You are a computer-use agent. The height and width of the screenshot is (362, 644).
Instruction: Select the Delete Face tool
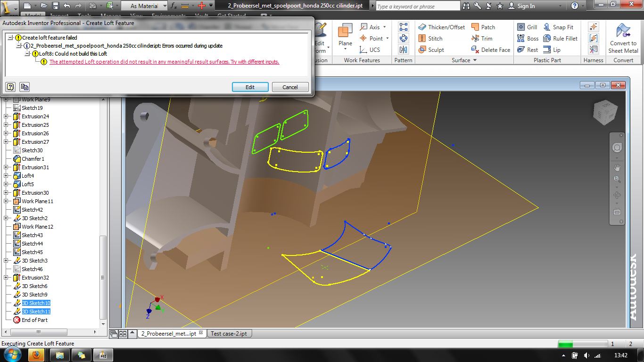(490, 49)
